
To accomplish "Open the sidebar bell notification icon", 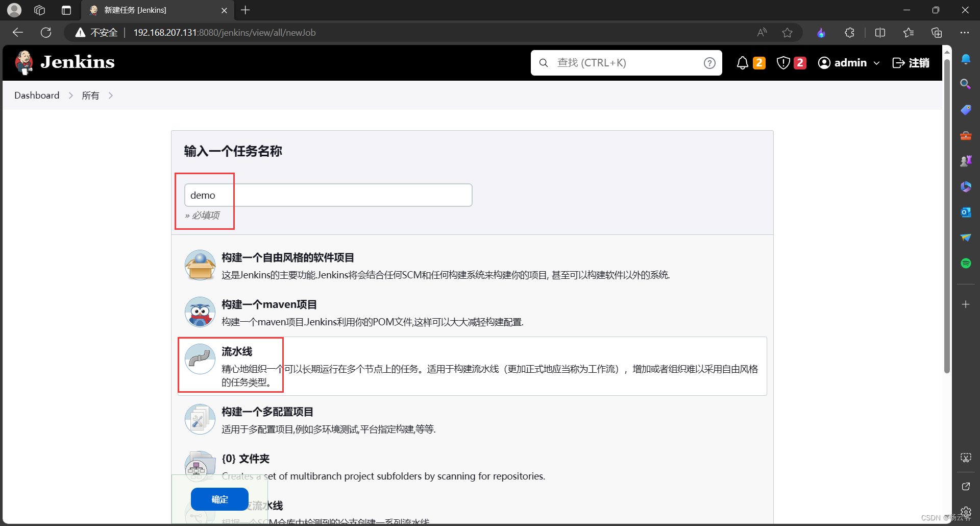I will click(x=966, y=59).
